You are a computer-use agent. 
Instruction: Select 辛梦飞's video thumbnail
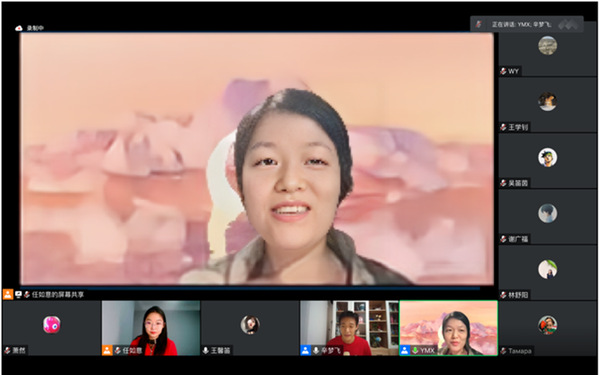pyautogui.click(x=349, y=328)
